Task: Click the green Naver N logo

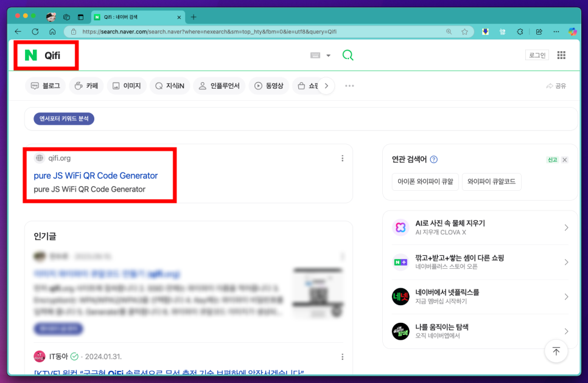Action: point(31,55)
